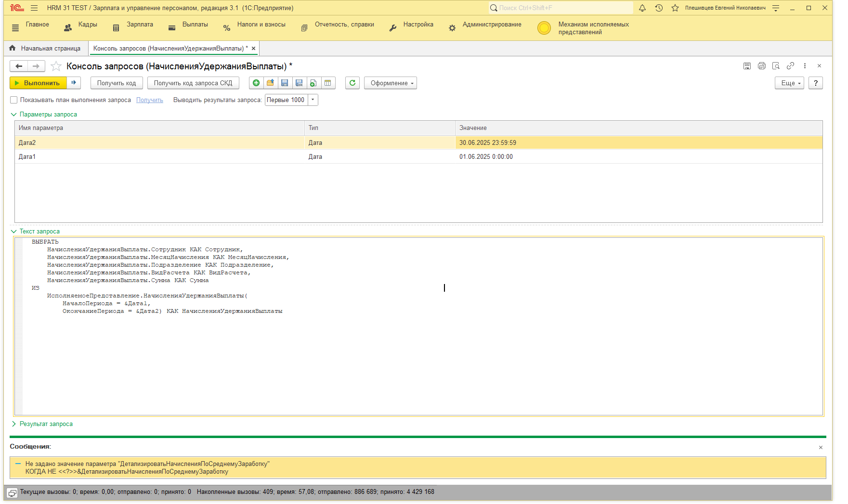Run query with the Выполнить button
The width and height of the screenshot is (848, 504).
[x=38, y=83]
